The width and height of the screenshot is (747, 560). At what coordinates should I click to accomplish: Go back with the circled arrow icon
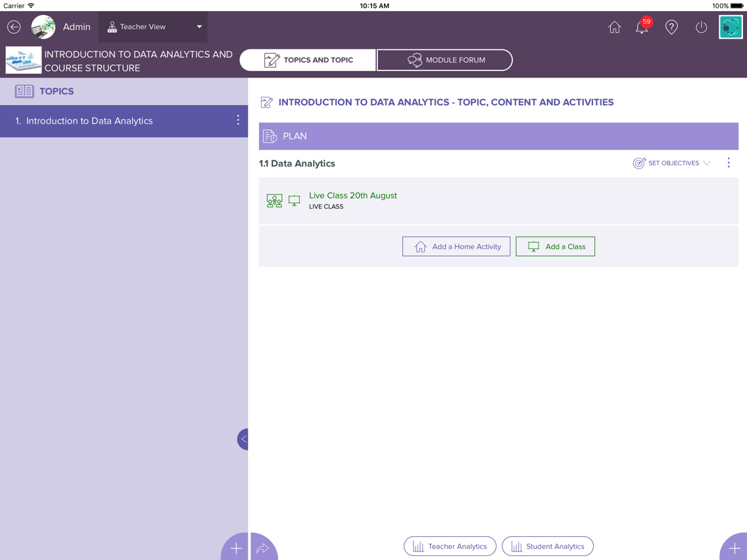coord(14,27)
